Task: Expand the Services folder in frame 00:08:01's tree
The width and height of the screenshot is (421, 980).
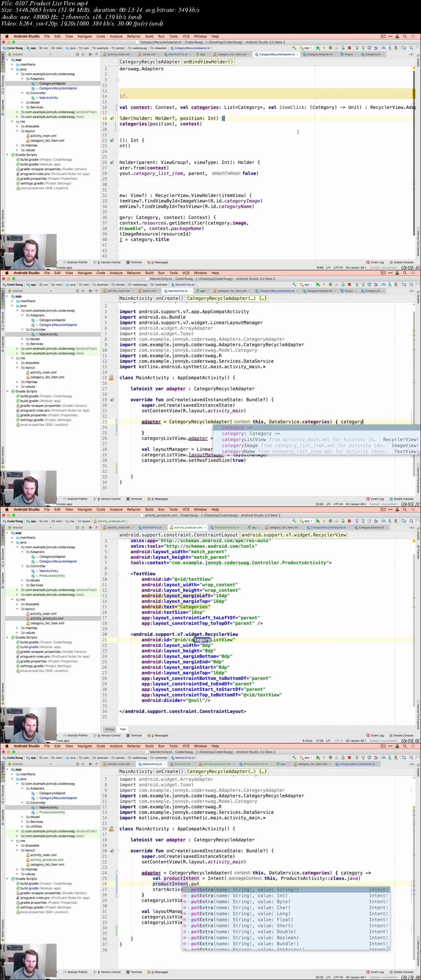Action: tap(23, 585)
